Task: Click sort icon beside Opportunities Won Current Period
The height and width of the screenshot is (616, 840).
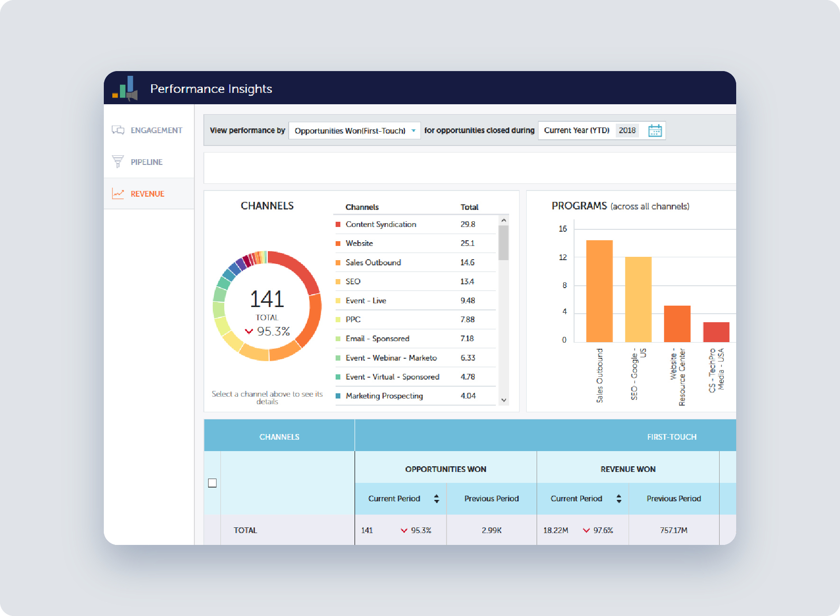Action: pos(436,498)
